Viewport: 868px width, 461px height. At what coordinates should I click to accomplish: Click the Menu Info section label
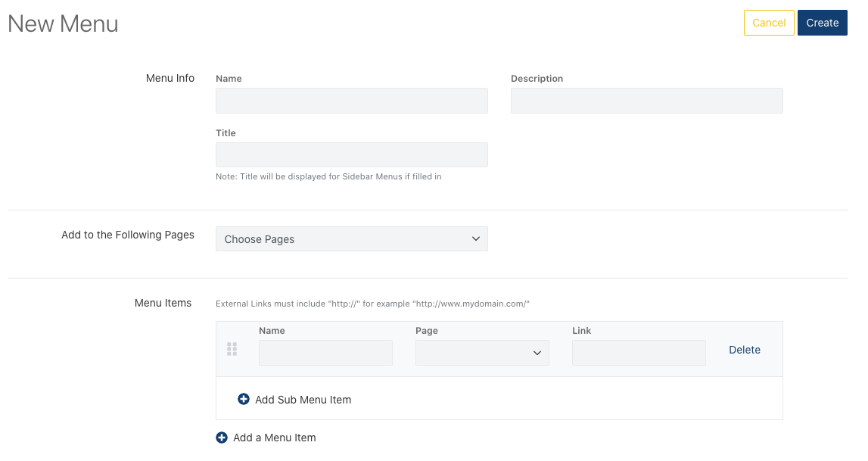coord(170,78)
